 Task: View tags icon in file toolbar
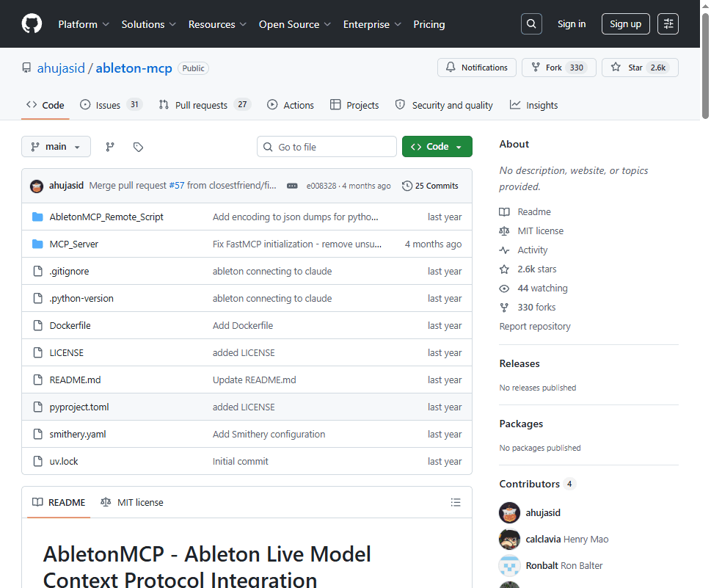click(138, 147)
